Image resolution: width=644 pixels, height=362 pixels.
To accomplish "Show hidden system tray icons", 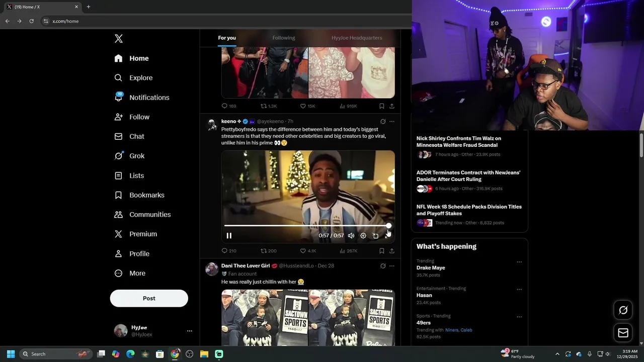I will pos(557,354).
